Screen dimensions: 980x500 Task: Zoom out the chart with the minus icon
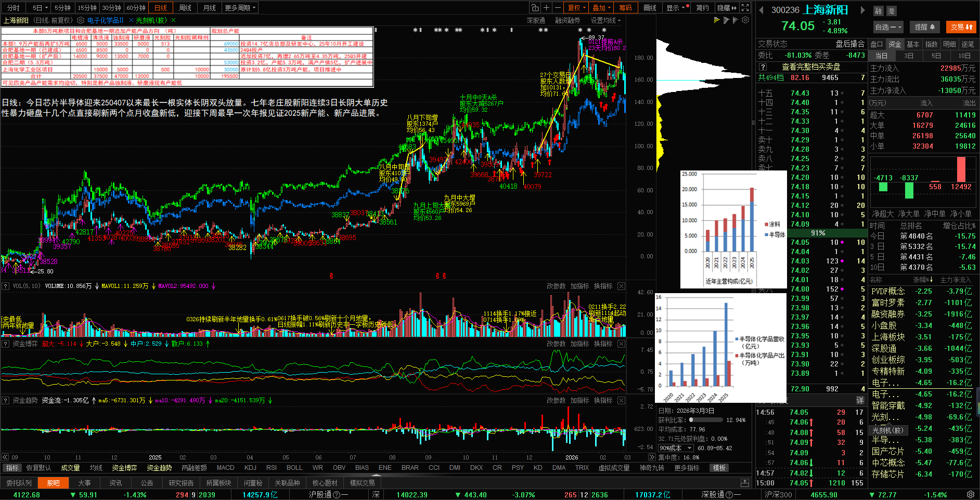tap(558, 8)
